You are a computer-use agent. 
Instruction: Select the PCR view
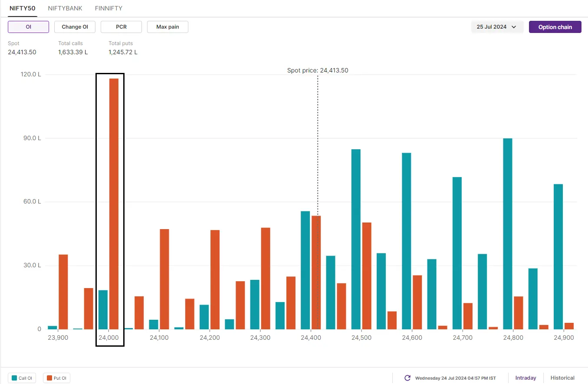[x=121, y=27]
